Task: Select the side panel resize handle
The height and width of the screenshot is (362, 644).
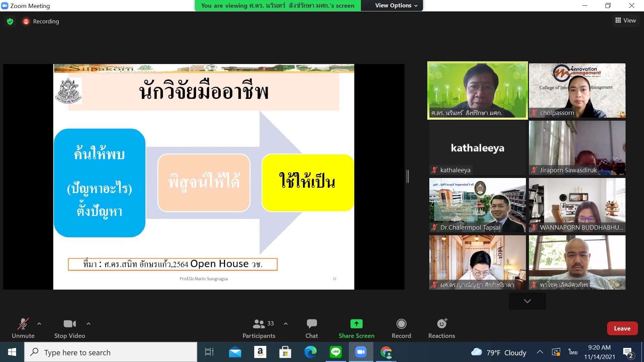Action: pyautogui.click(x=408, y=176)
